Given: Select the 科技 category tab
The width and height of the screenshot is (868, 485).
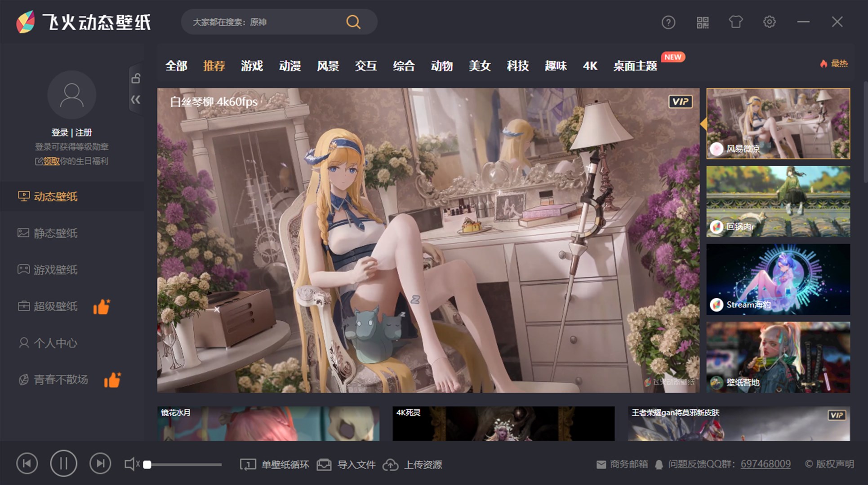Looking at the screenshot, I should click(518, 66).
